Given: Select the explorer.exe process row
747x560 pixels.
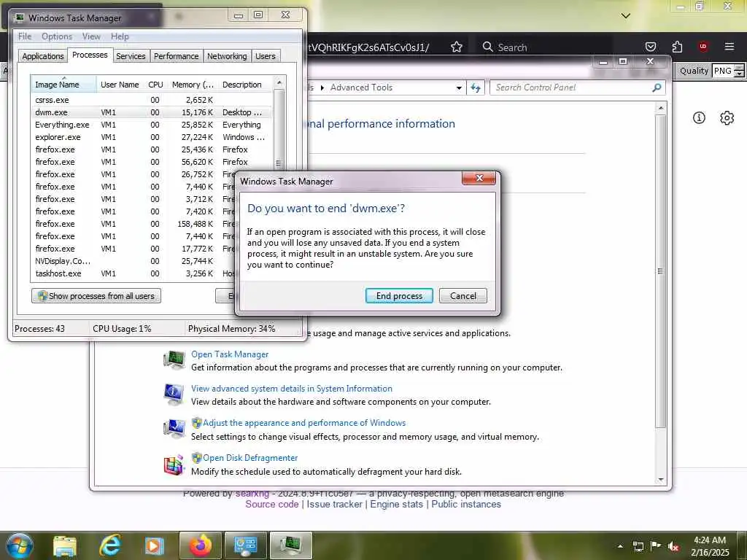Looking at the screenshot, I should click(x=152, y=137).
